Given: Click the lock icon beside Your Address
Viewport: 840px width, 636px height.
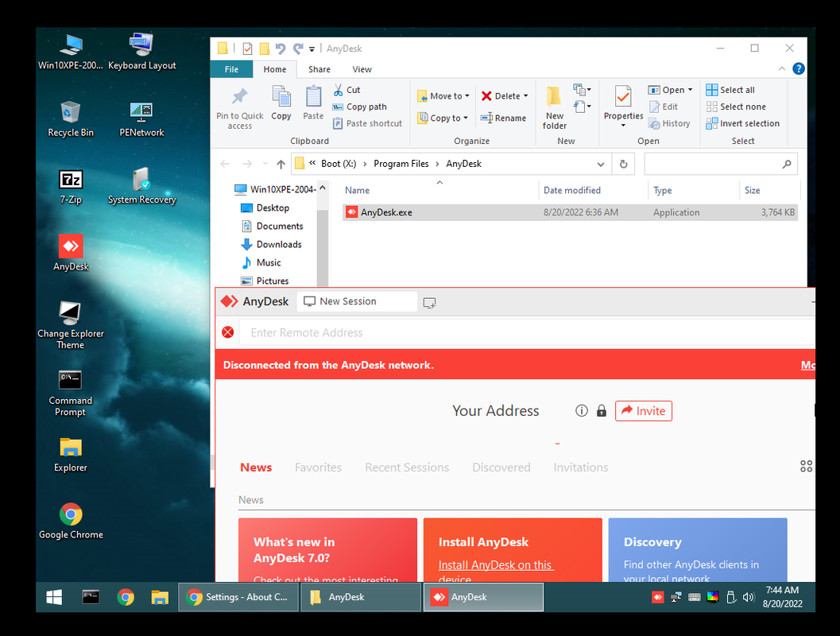Looking at the screenshot, I should (602, 410).
